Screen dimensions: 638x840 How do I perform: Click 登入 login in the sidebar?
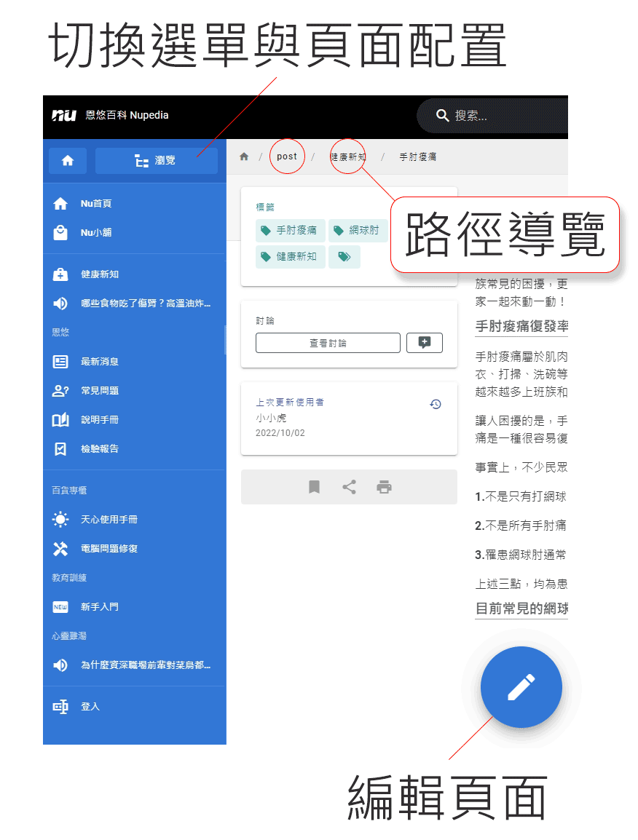coord(90,707)
